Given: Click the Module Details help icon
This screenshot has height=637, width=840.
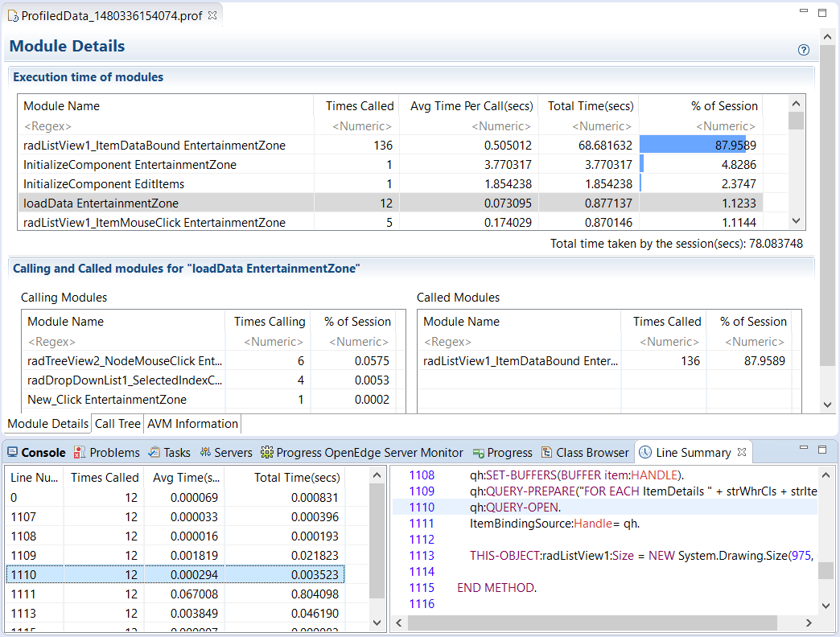Looking at the screenshot, I should (803, 50).
